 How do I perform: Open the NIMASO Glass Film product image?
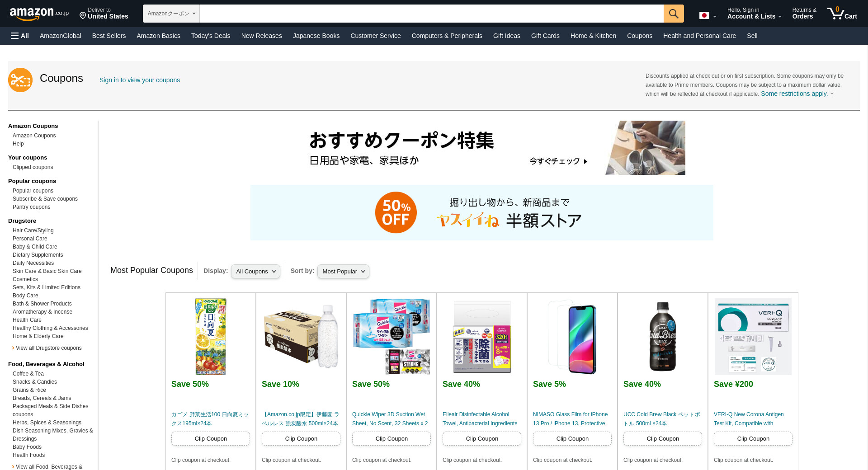[x=572, y=336]
